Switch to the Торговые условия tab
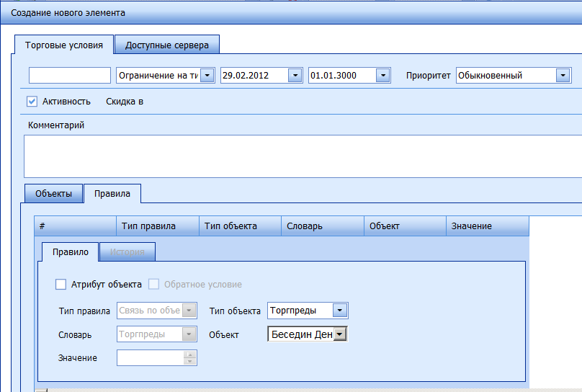Screen dimensions: 582x392 tap(64, 45)
